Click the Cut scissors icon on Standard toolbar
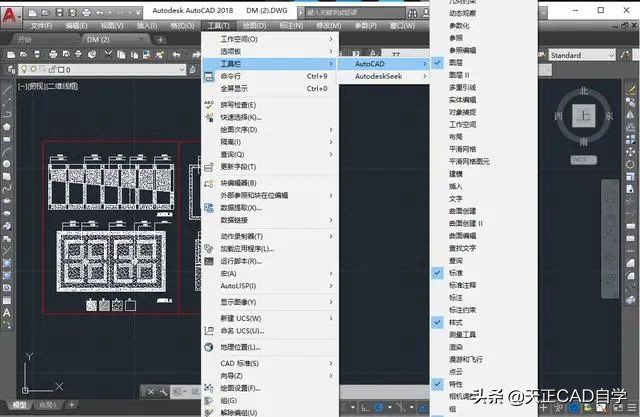640x417 pixels. 108,54
